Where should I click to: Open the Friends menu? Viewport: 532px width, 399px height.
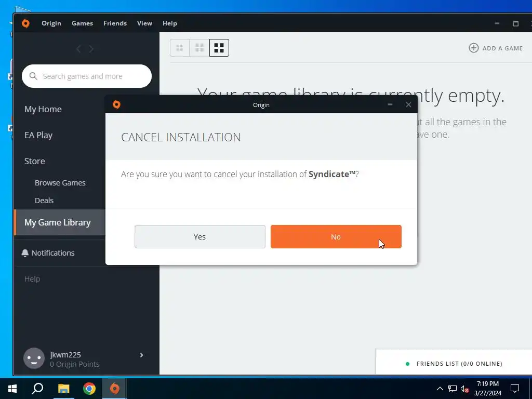pos(115,23)
